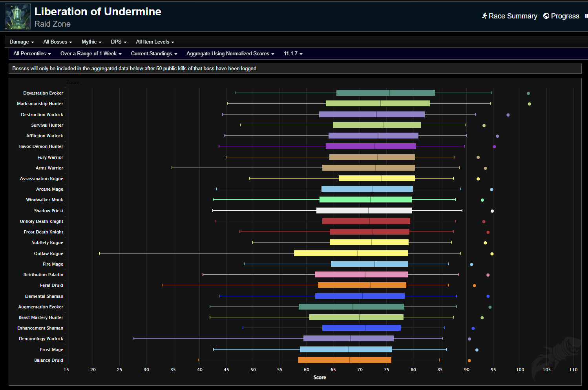
Task: Open the All Percentiles menu
Action: click(32, 54)
